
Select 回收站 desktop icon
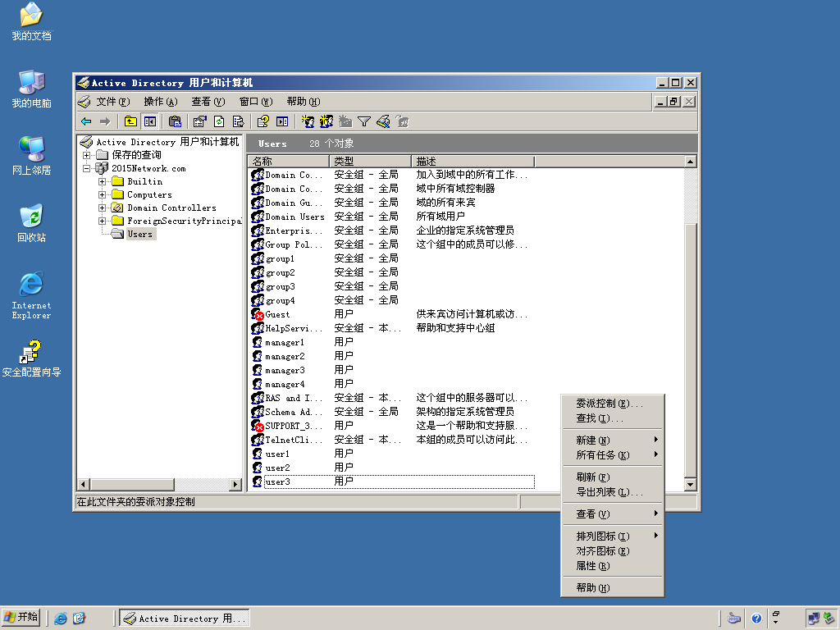pyautogui.click(x=32, y=223)
